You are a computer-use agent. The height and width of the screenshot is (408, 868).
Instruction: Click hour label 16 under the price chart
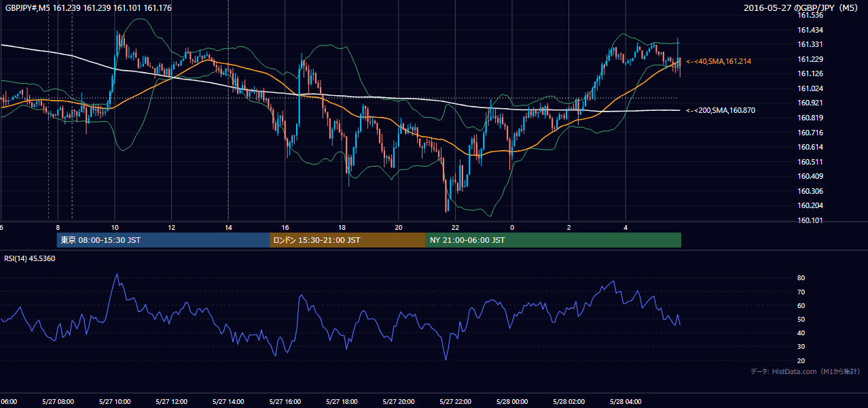click(285, 228)
